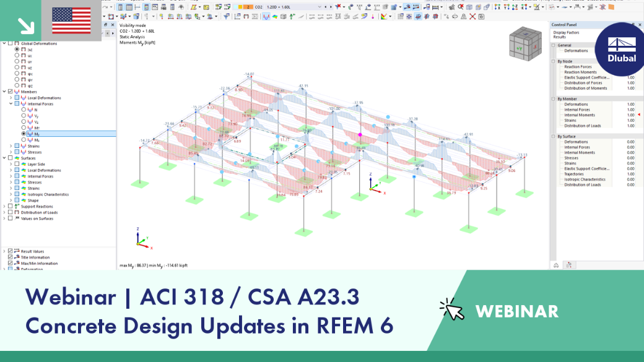Collapse the Global Deformations tree node
The width and height of the screenshot is (644, 362).
[4, 43]
